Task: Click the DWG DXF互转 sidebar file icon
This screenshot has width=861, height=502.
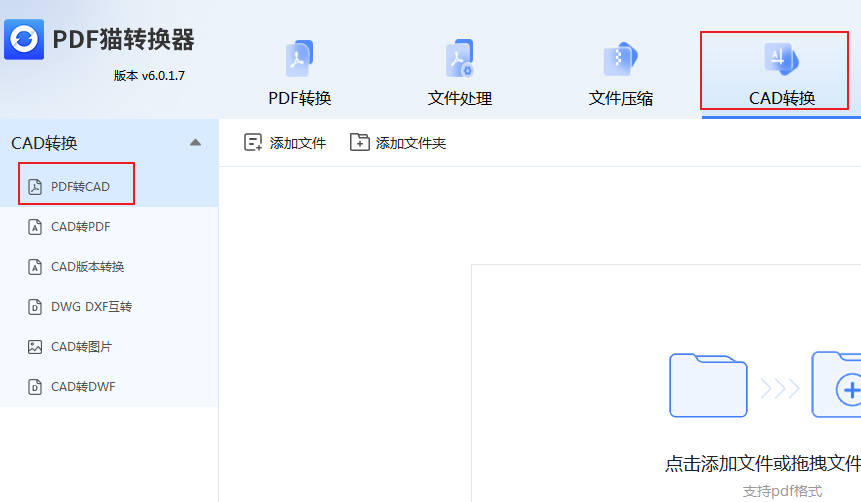Action: 35,306
